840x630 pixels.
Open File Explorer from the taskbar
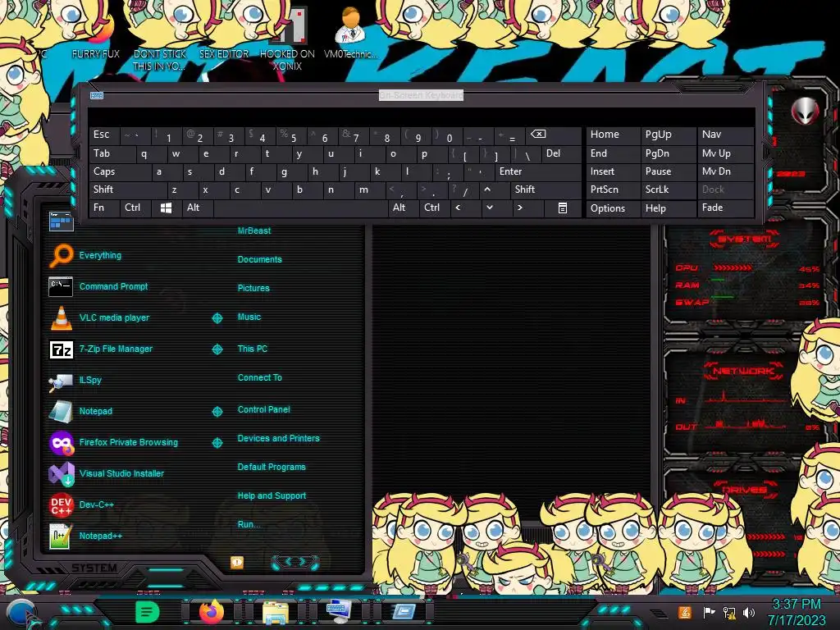point(276,612)
